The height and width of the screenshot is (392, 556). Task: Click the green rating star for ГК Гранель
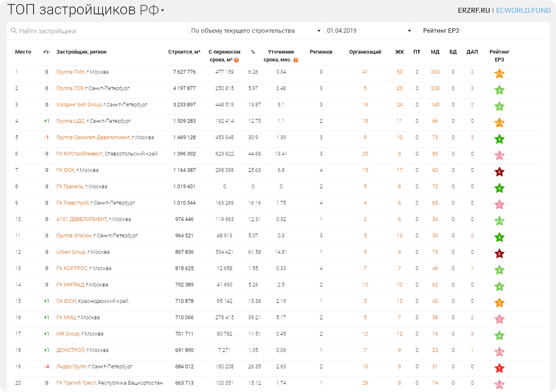click(x=499, y=188)
